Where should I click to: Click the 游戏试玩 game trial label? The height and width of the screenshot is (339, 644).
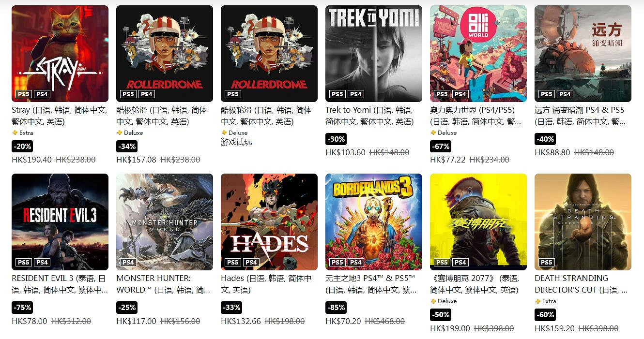pos(236,142)
